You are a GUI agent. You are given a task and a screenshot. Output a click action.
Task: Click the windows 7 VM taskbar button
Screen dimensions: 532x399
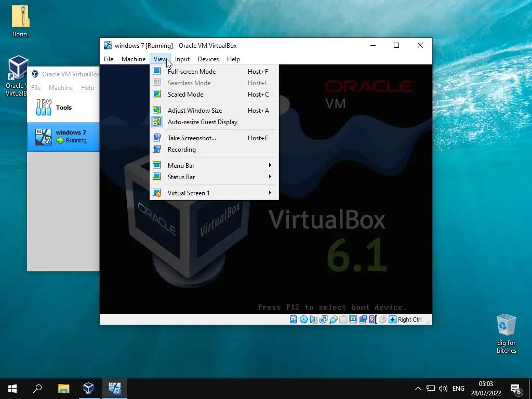tap(115, 389)
